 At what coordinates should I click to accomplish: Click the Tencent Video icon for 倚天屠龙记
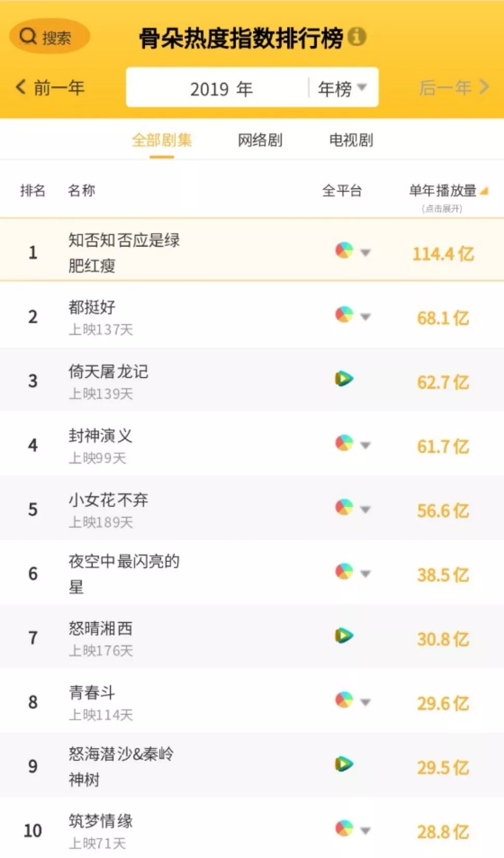point(344,379)
